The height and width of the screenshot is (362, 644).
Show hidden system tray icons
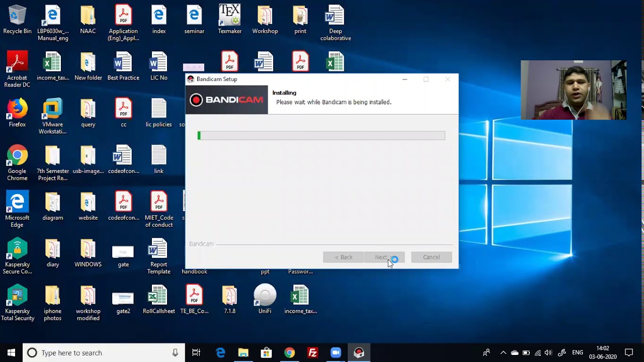point(503,353)
